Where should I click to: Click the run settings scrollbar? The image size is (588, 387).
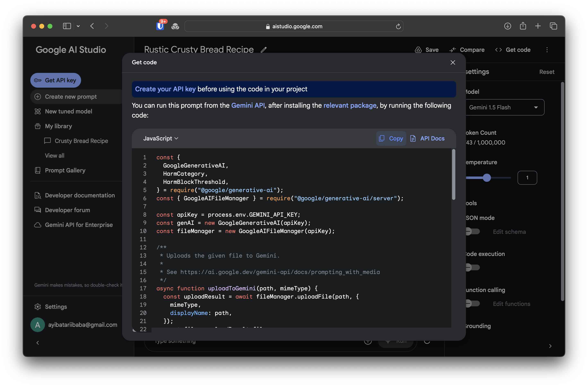tap(563, 191)
